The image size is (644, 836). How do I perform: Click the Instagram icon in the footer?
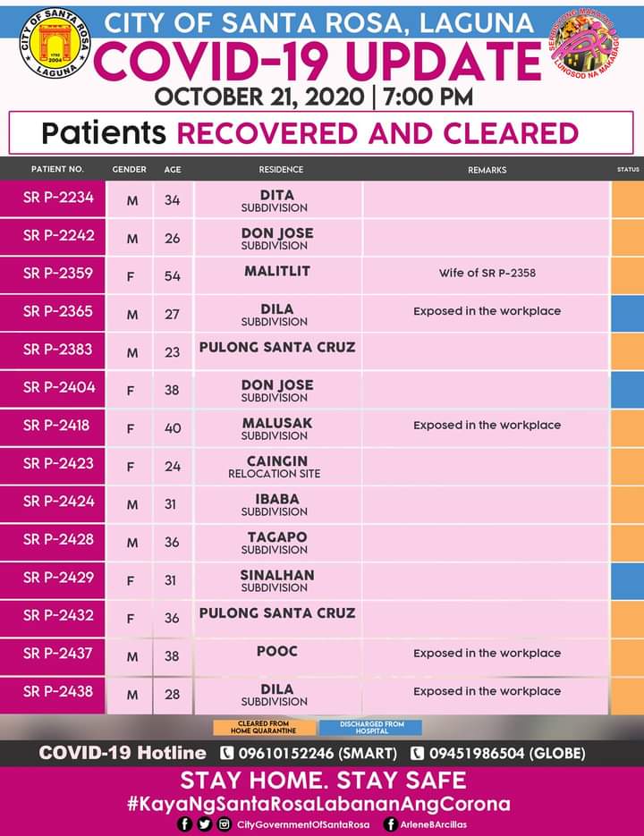[x=225, y=823]
